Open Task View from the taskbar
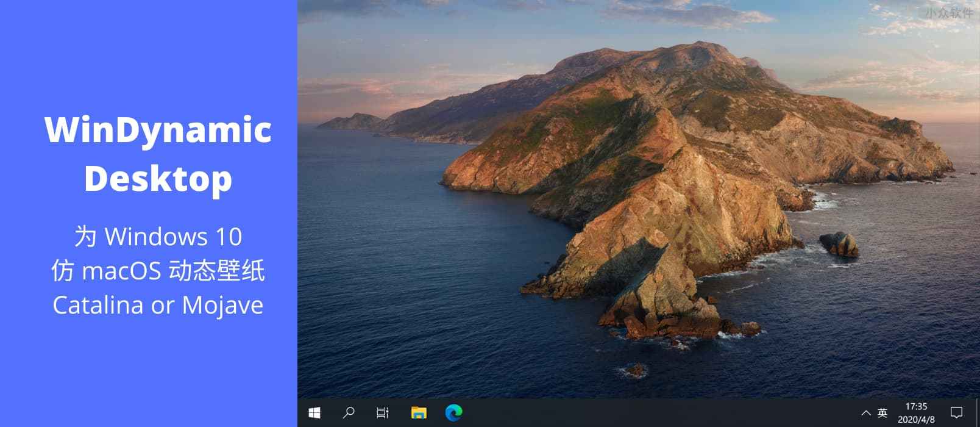The image size is (980, 427). point(383,413)
